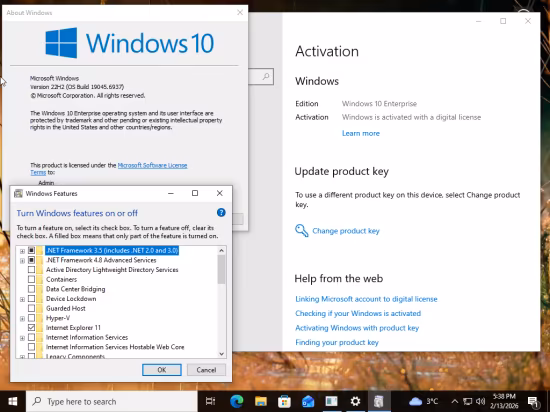Open the Settings gear on the taskbar
The height and width of the screenshot is (412, 550).
pos(355,401)
